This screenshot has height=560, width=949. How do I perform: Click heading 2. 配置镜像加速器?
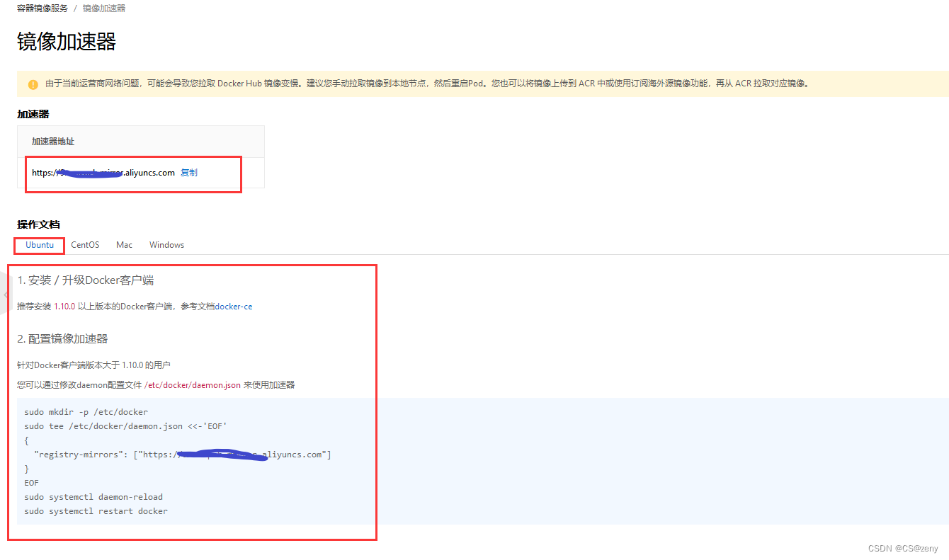point(62,339)
